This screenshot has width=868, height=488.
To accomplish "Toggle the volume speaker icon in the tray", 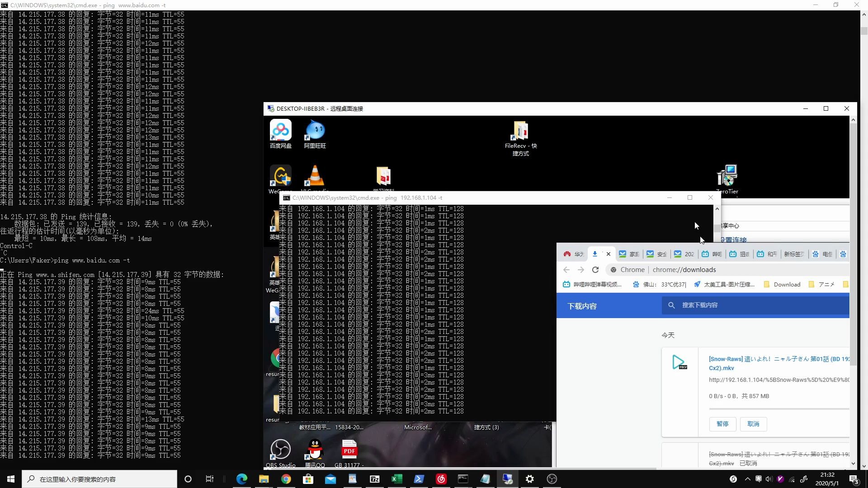I will click(x=769, y=479).
